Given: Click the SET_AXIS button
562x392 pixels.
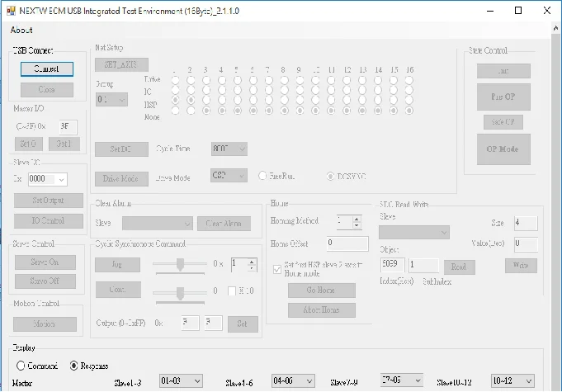Looking at the screenshot, I should [x=121, y=64].
